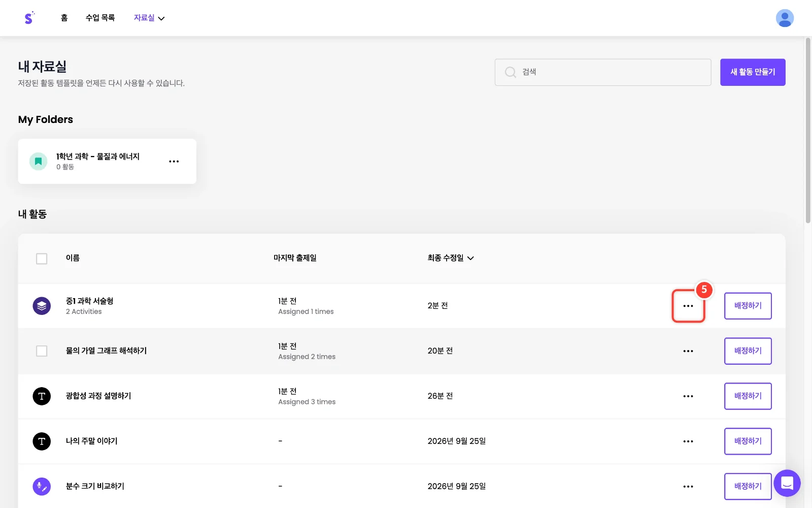The width and height of the screenshot is (812, 508).
Task: Click 배정하기 for 나의 주말 이야기
Action: [x=748, y=441]
